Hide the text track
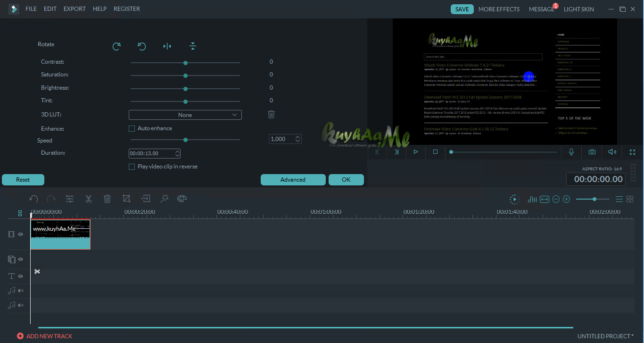 tap(21, 276)
